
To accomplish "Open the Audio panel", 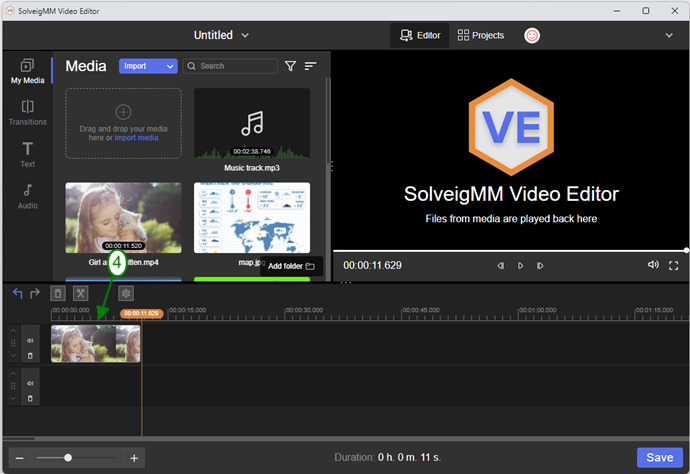I will coord(27,196).
